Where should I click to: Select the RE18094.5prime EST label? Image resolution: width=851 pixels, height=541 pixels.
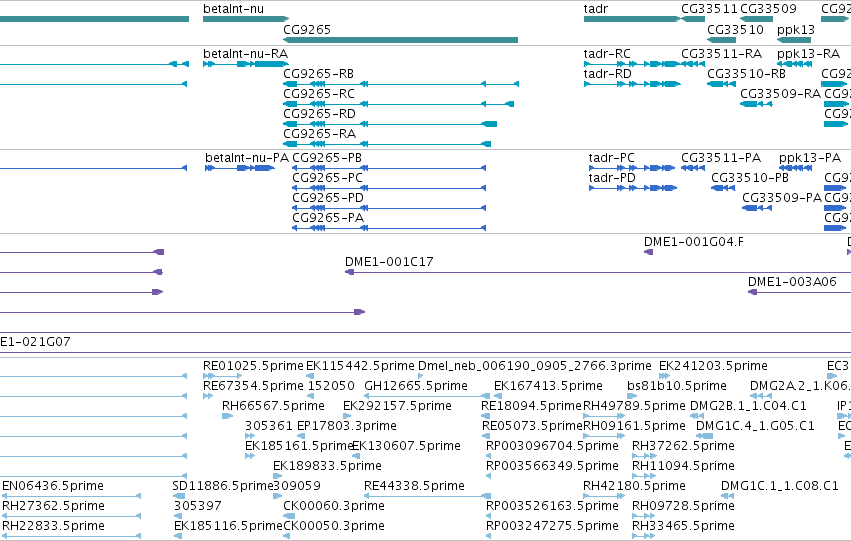(531, 406)
